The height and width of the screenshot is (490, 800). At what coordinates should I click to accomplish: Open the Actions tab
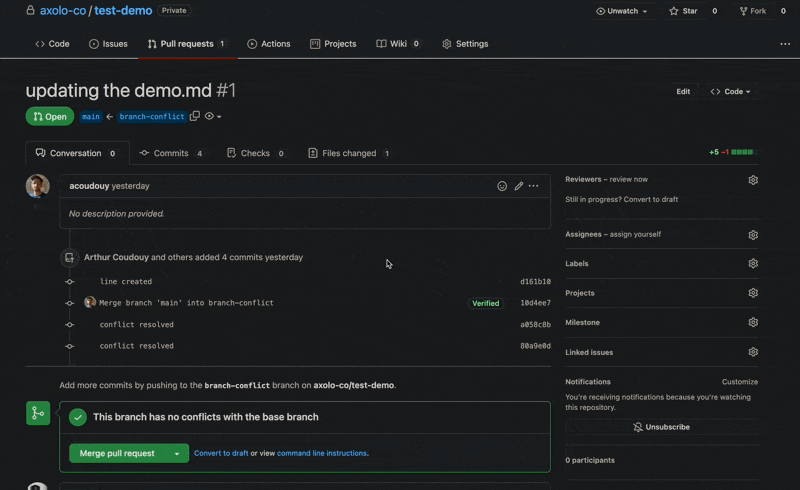(269, 44)
